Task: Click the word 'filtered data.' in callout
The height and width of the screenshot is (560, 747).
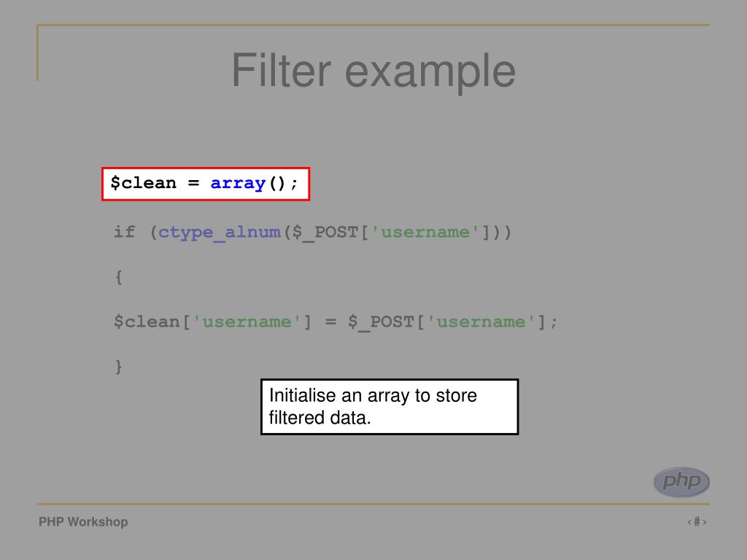Action: (320, 418)
